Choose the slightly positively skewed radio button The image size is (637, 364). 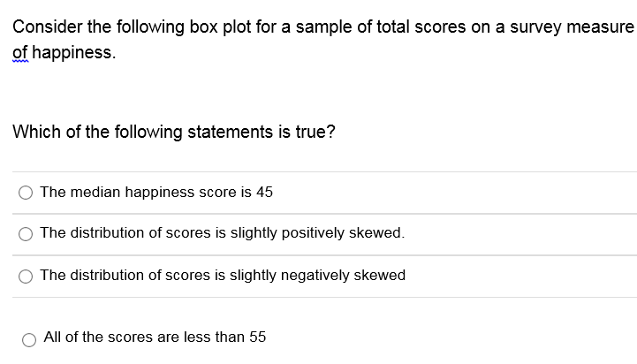(x=26, y=234)
